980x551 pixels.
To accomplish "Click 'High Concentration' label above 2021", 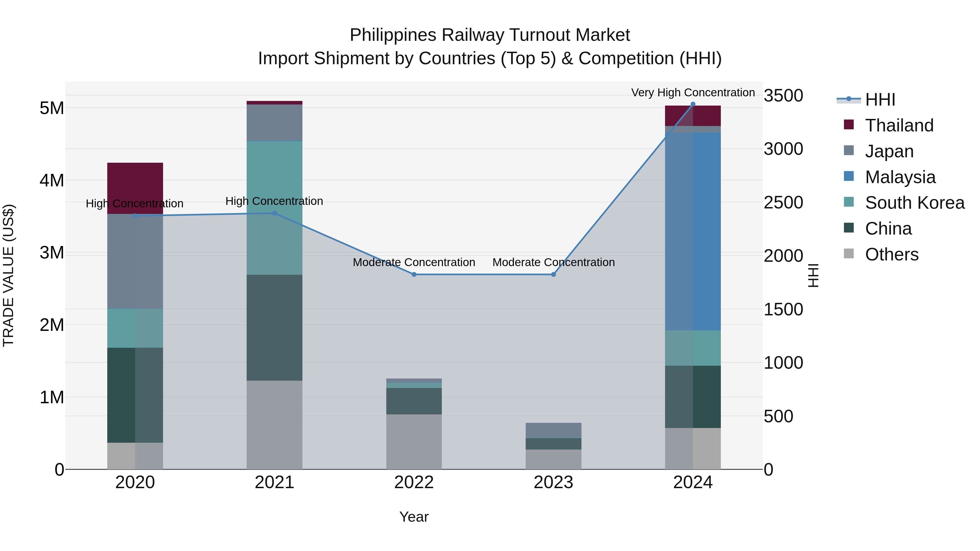I will click(274, 201).
